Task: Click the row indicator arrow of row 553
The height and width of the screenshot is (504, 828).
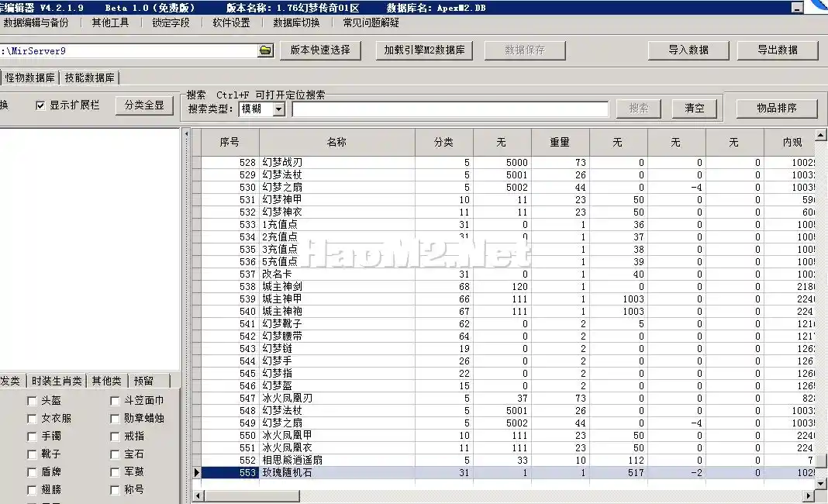Action: [x=196, y=472]
